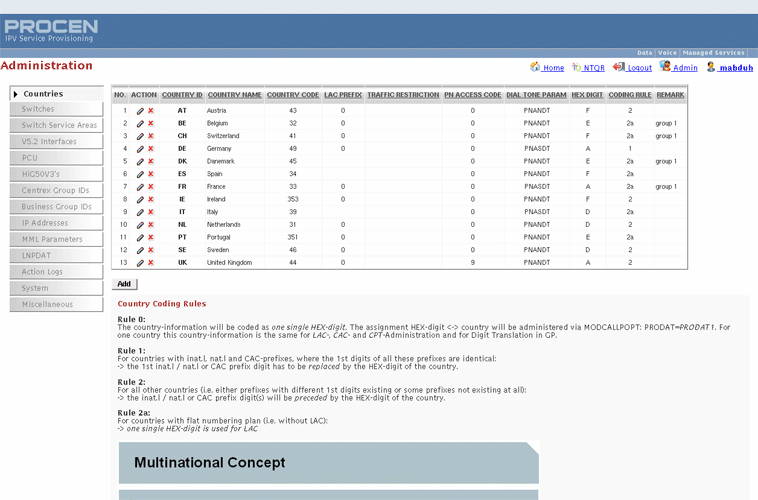758x500 pixels.
Task: Click the edit icon for United Kingdom
Action: [140, 263]
